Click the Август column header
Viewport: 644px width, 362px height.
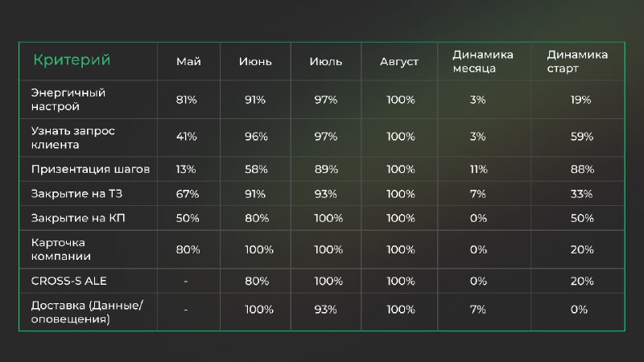[399, 62]
